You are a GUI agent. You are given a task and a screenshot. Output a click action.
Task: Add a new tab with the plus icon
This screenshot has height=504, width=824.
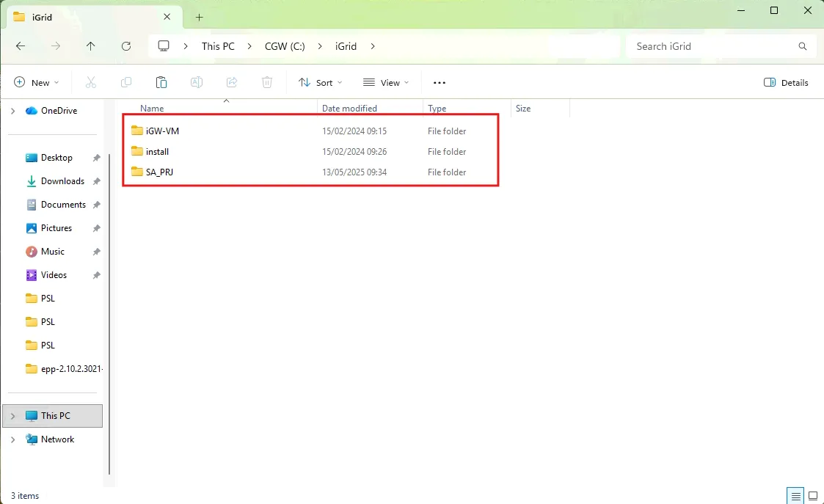(199, 18)
